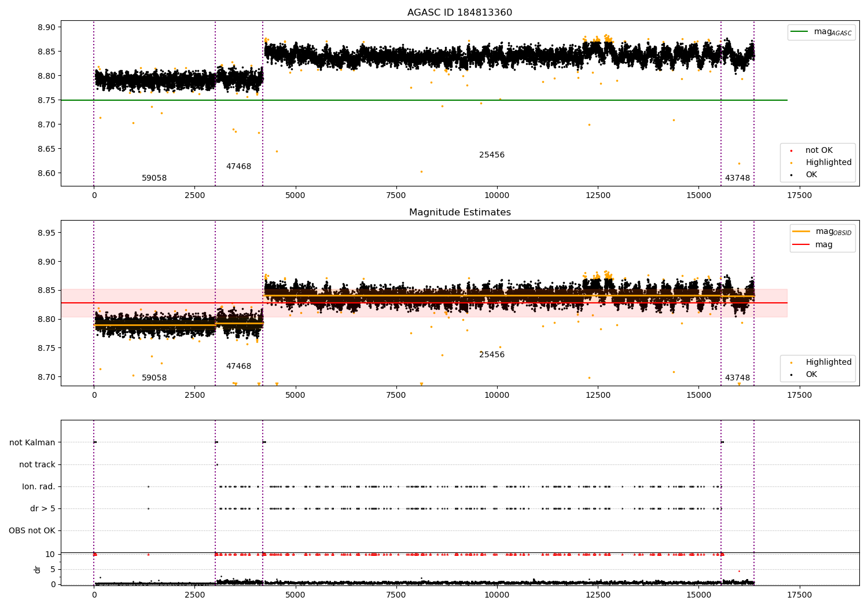868x608 pixels.
Task: Click the title 'AGASC ID 184813360'
Action: click(459, 13)
